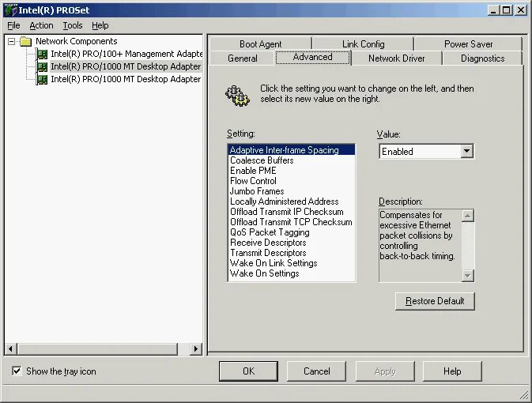
Task: Click the OK button
Action: coord(248,371)
